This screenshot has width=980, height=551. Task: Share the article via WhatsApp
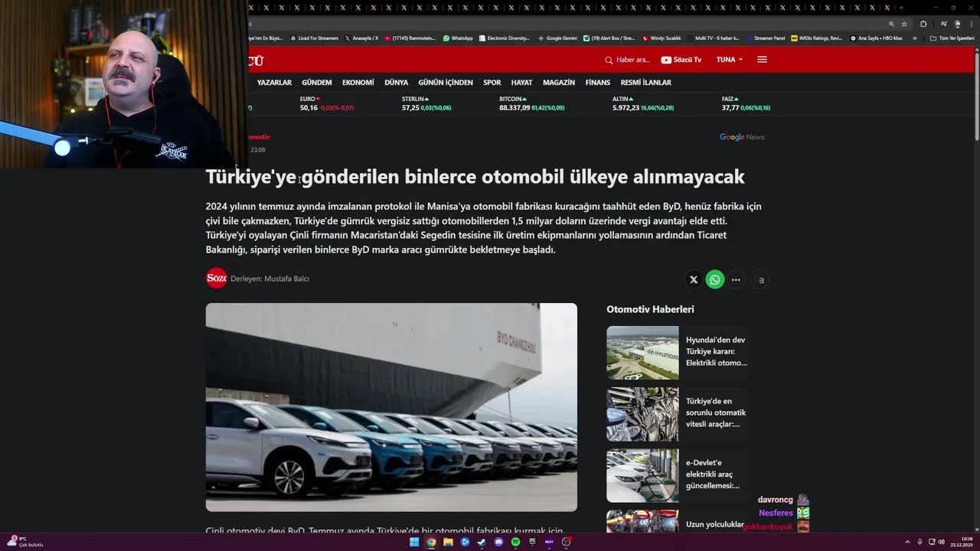point(715,279)
